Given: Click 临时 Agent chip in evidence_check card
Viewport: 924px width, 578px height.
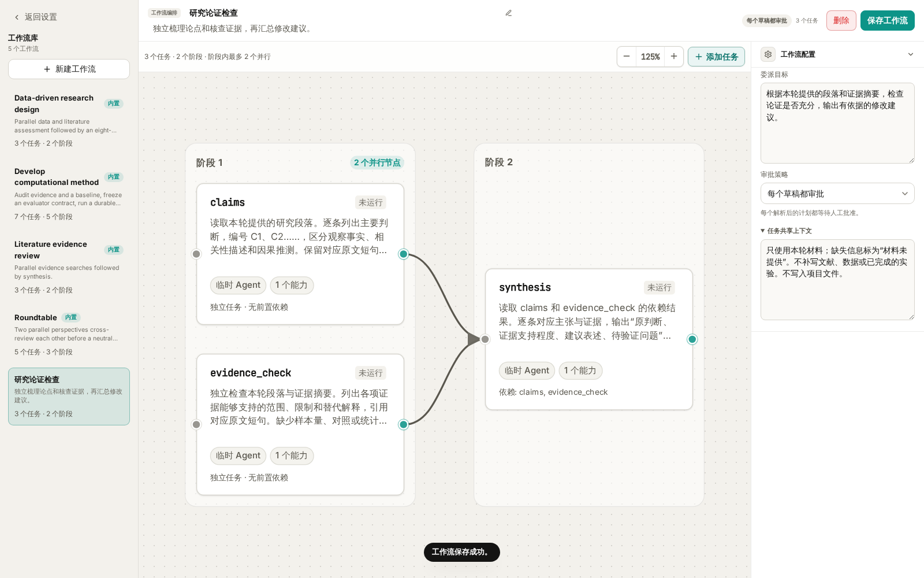Looking at the screenshot, I should (238, 455).
